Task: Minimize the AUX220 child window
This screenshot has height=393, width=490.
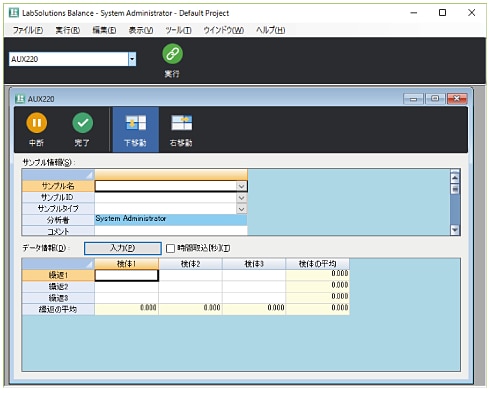Action: [413, 99]
